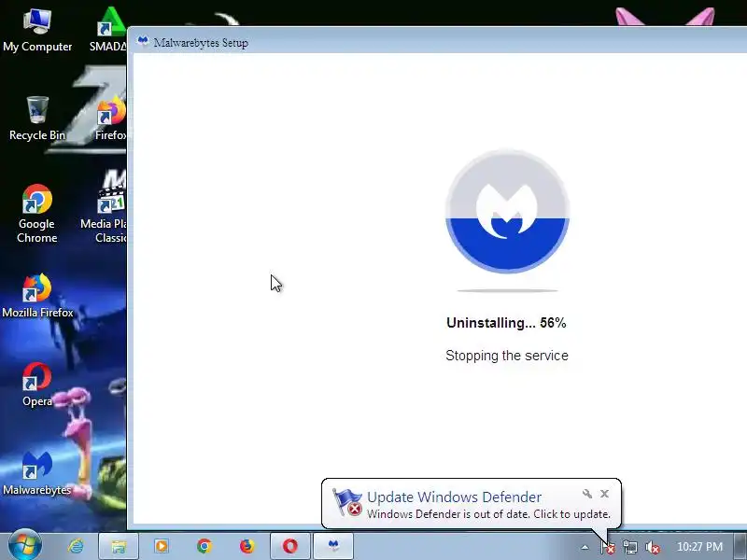The height and width of the screenshot is (560, 747).
Task: Open Firefox from the taskbar
Action: [x=247, y=546]
